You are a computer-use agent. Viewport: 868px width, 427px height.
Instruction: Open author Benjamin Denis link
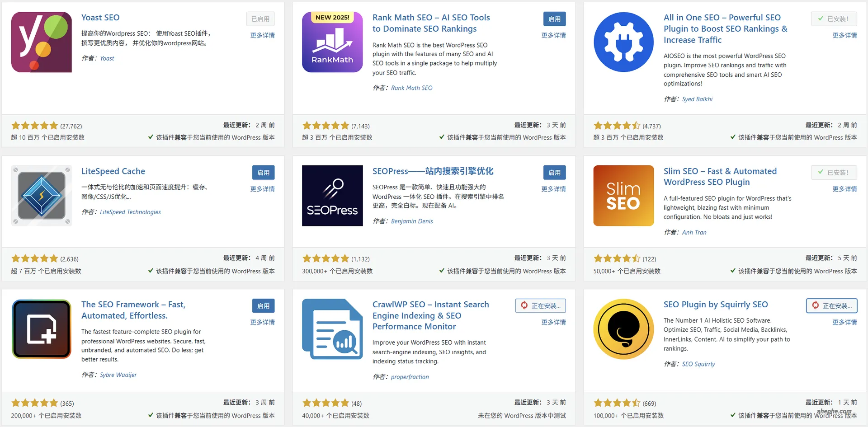(412, 221)
